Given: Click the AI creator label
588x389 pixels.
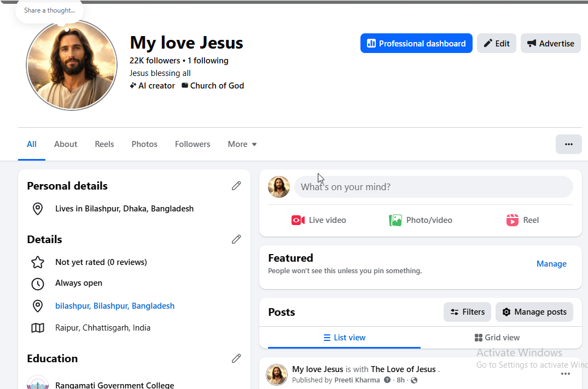Looking at the screenshot, I should [x=152, y=86].
